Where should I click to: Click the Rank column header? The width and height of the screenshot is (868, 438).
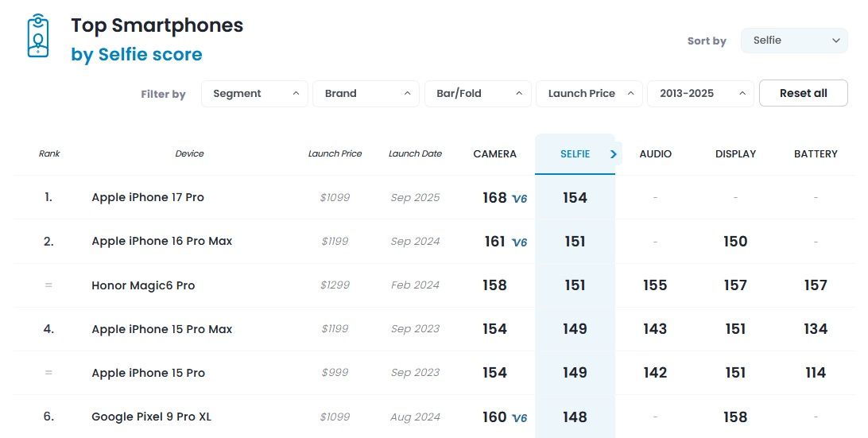coord(49,153)
